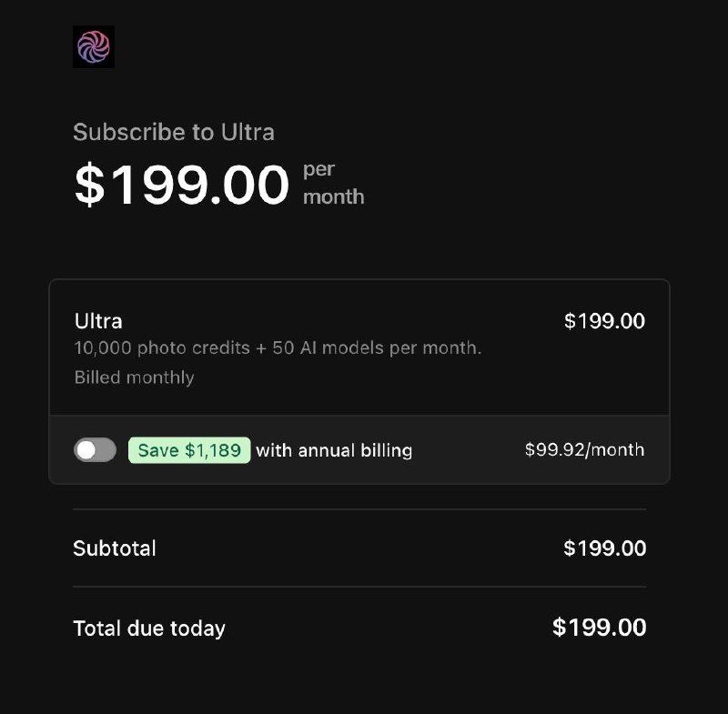Click the "50 AI models per month" text
This screenshot has width=728, height=714.
pyautogui.click(x=377, y=347)
